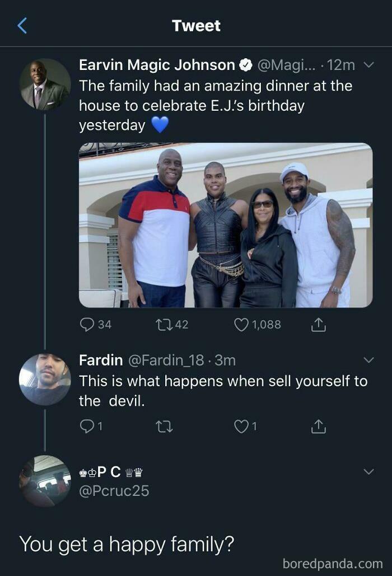This screenshot has height=576, width=392.
Task: Share Fardin's reply
Action: pyautogui.click(x=318, y=427)
